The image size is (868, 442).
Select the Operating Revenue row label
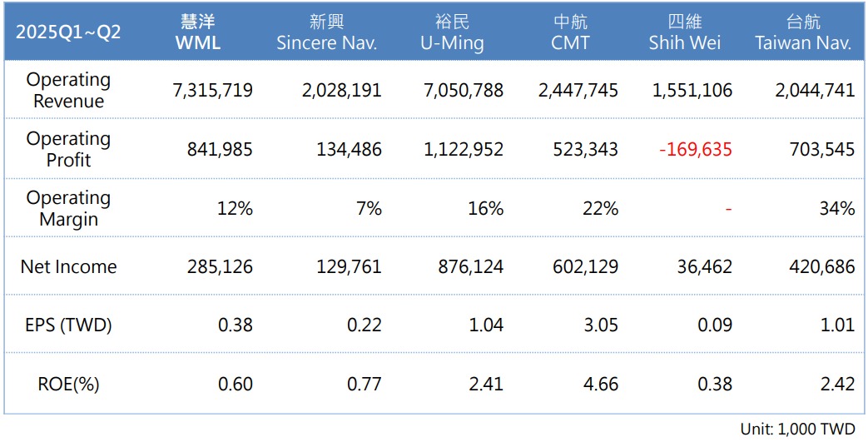68,90
